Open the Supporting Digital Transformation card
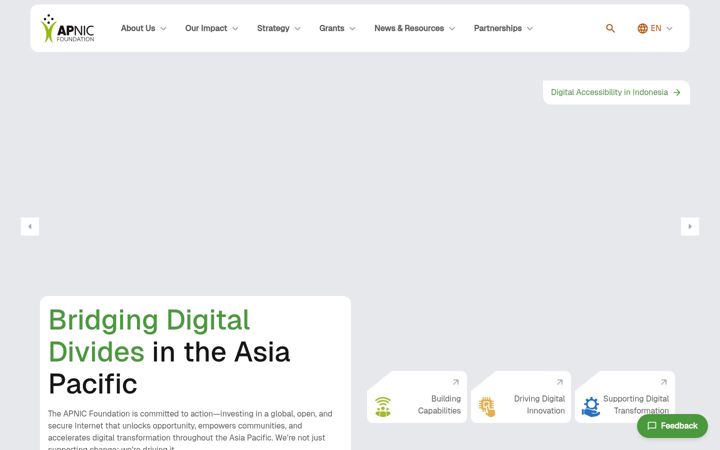Image resolution: width=720 pixels, height=450 pixels. [625, 397]
